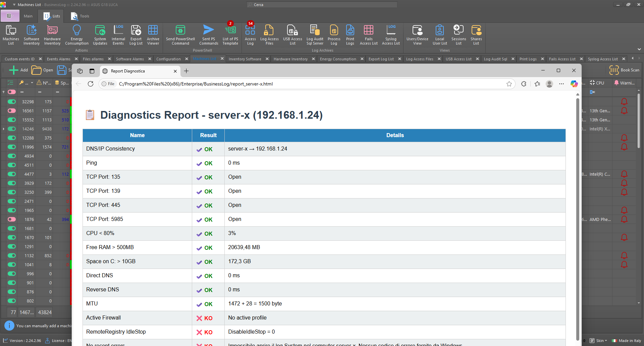This screenshot has height=346, width=644.
Task: Click Export Log List icon
Action: pos(136,35)
